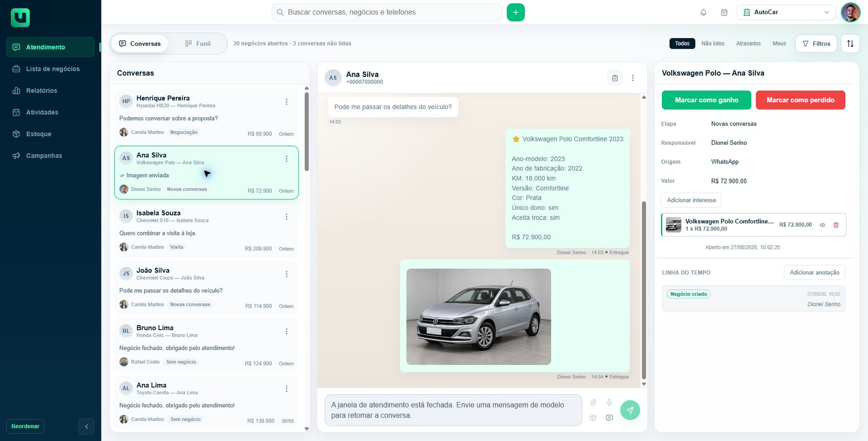
Task: Click the task clipboard icon in chat header
Action: point(615,78)
